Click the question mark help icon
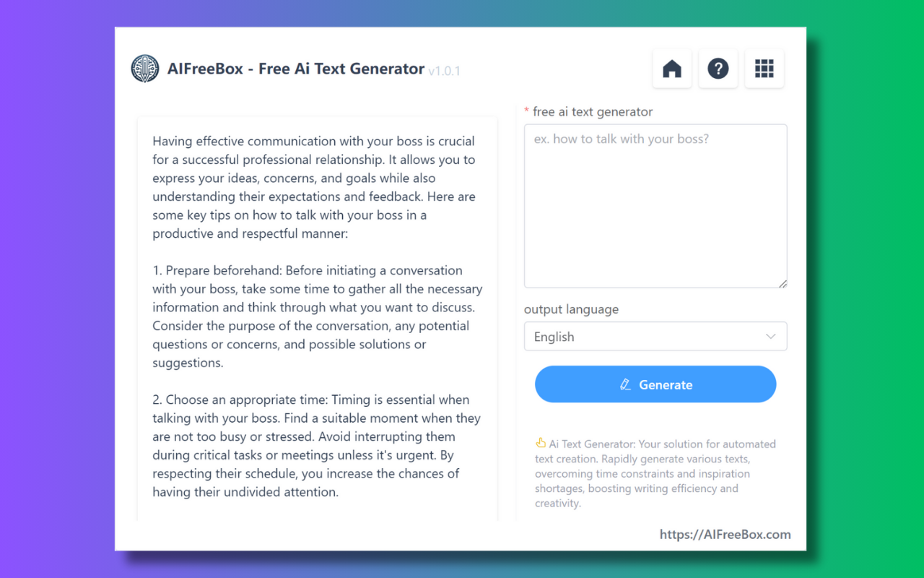 click(x=718, y=68)
